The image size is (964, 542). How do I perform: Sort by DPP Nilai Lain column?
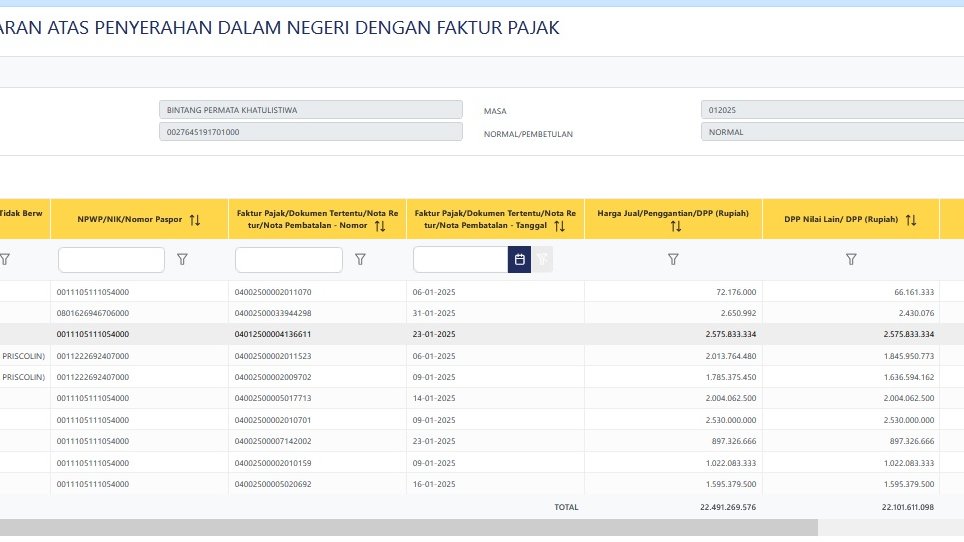coord(911,220)
